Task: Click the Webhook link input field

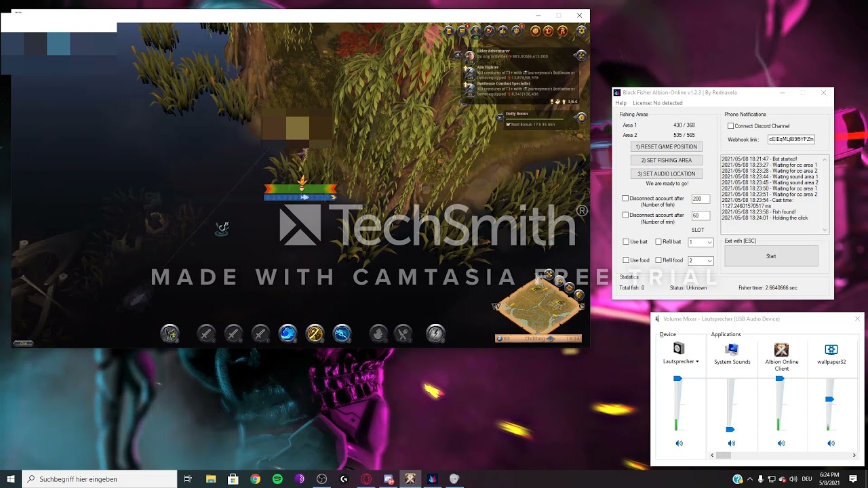Action: (791, 139)
